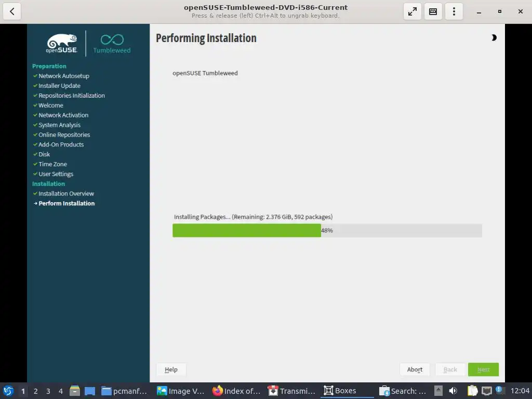The image size is (532, 399).
Task: Open the keyboard shortcuts menu in the header
Action: pos(433,11)
